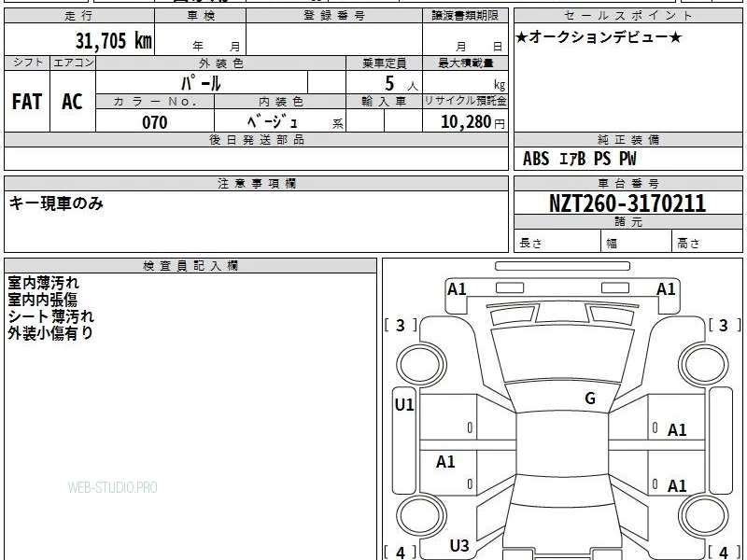Select the セールスポイント header

[x=627, y=16]
